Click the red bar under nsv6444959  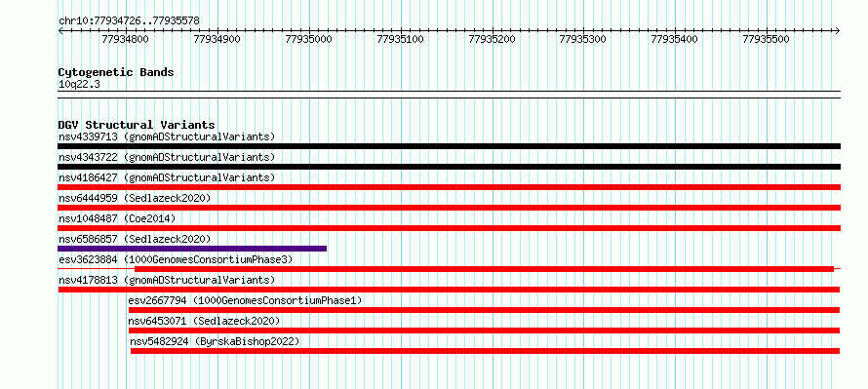[449, 208]
